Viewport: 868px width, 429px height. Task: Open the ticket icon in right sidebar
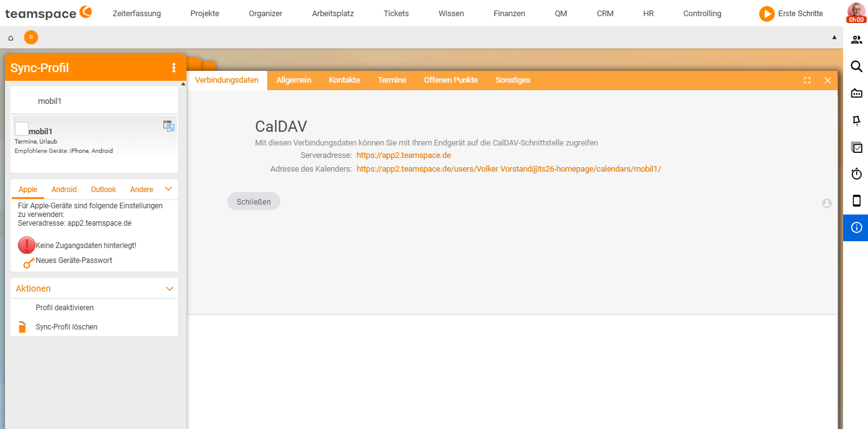856,93
